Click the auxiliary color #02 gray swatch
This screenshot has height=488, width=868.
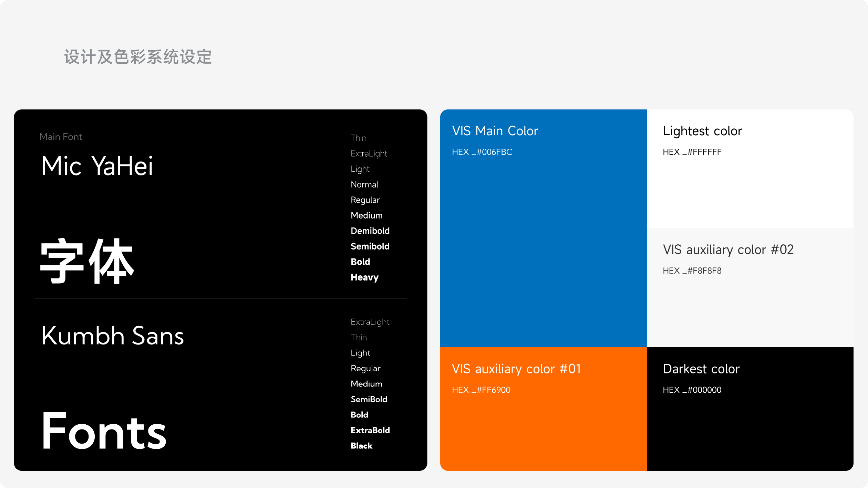pyautogui.click(x=750, y=310)
